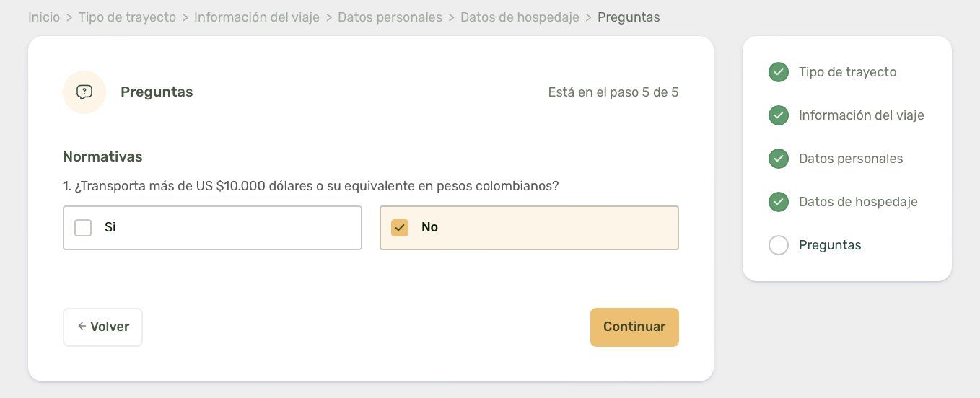Check the Si checkbox

tap(83, 228)
